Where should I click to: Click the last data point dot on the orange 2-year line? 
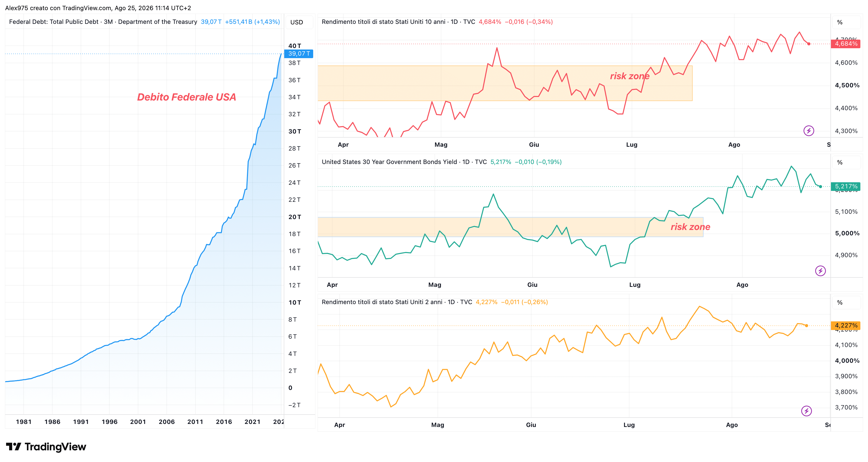click(806, 325)
